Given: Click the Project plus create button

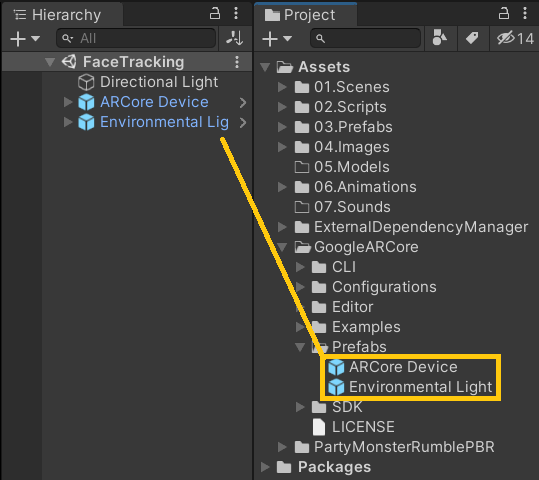Looking at the screenshot, I should coord(270,39).
